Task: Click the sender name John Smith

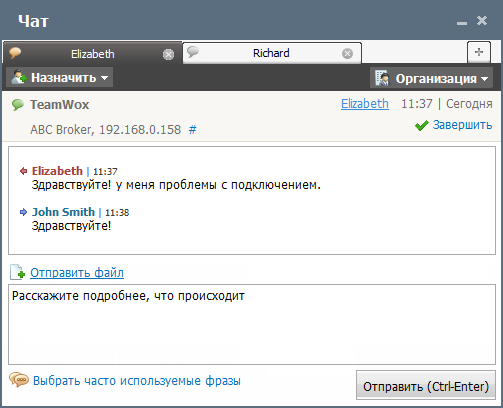Action: [63, 212]
